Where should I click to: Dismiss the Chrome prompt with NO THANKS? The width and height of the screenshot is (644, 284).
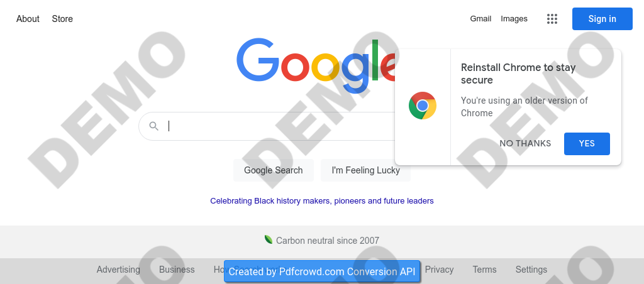[525, 143]
